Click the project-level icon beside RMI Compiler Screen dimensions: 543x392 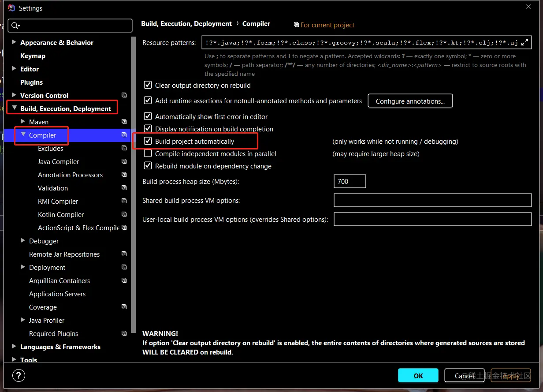[x=124, y=201]
